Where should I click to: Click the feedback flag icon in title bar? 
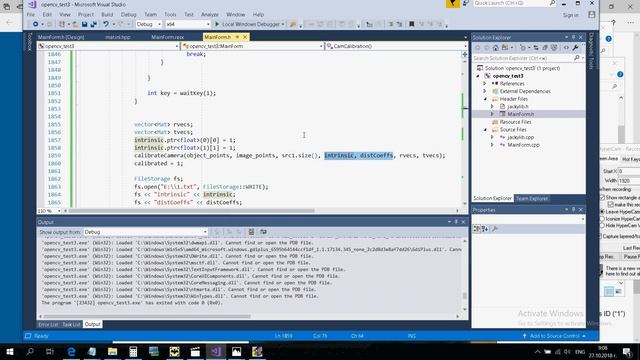click(x=452, y=4)
